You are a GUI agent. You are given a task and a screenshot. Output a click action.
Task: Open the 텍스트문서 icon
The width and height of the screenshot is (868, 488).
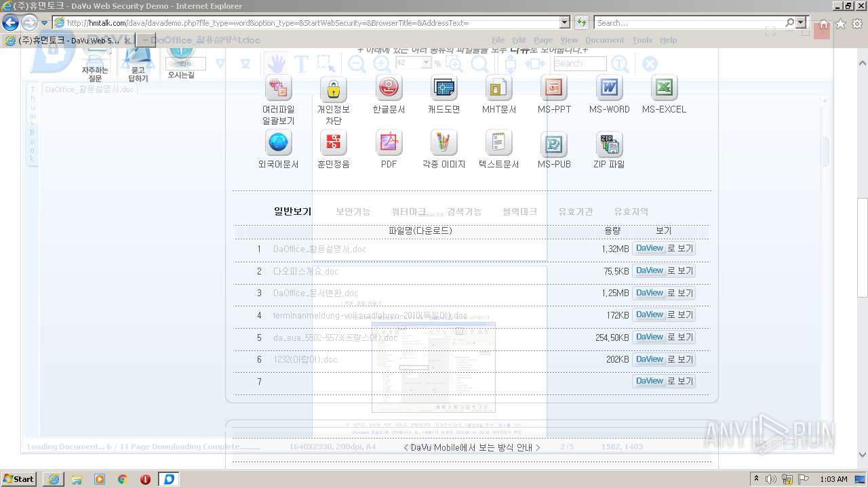499,143
